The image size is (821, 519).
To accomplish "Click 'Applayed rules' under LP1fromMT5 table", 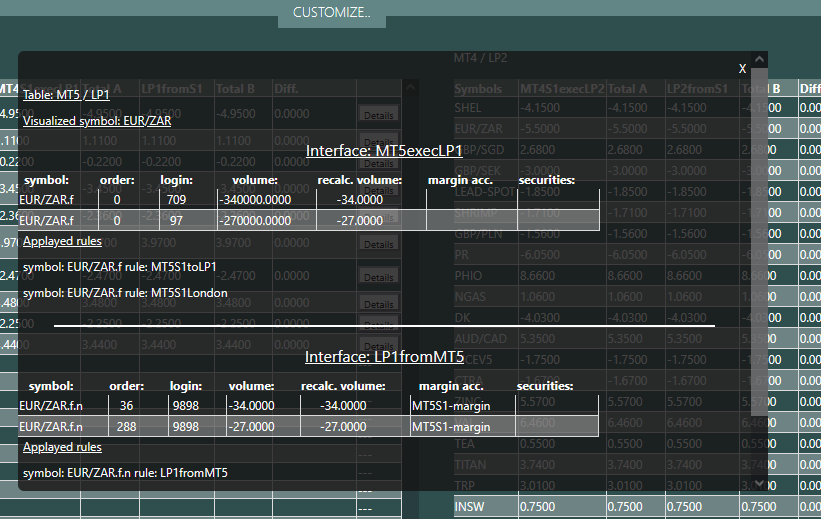I will click(x=62, y=447).
